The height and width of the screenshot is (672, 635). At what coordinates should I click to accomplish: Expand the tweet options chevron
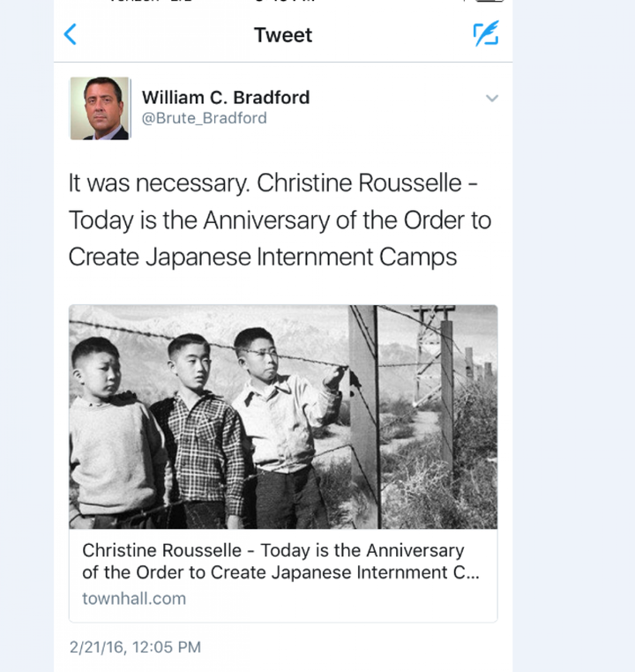click(492, 98)
